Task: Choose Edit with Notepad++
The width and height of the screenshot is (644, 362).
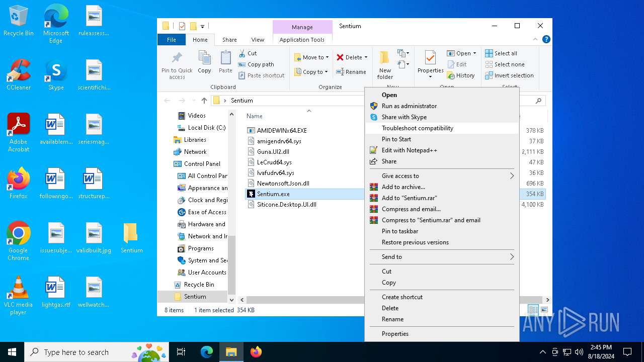Action: [442, 150]
